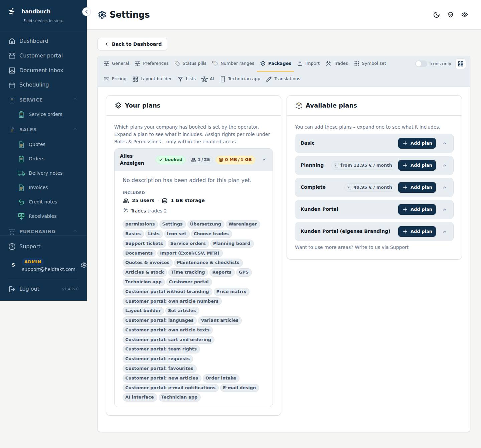Click the eye preview icon in header

click(465, 15)
